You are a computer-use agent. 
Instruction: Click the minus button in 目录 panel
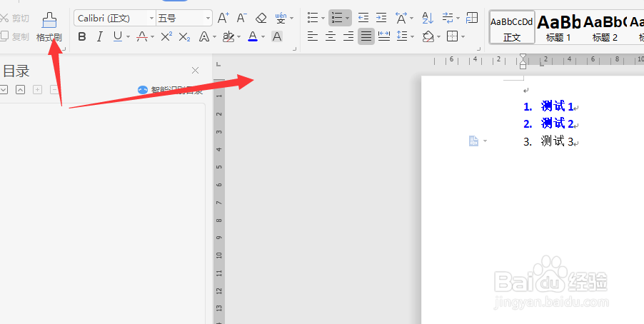tap(54, 89)
